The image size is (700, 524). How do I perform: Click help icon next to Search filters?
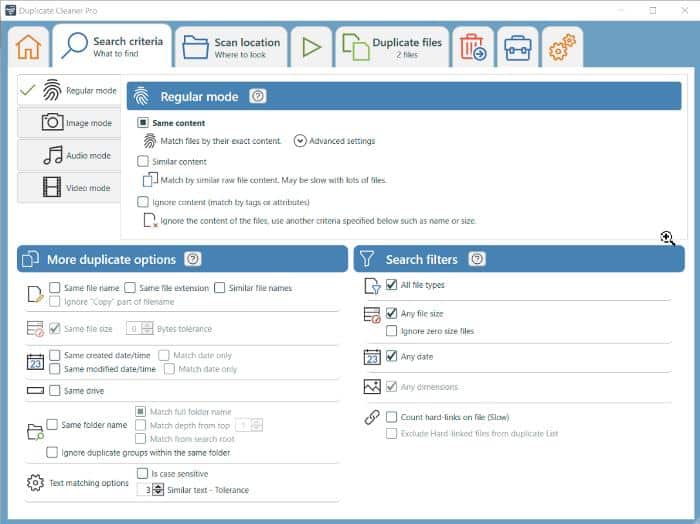click(477, 259)
